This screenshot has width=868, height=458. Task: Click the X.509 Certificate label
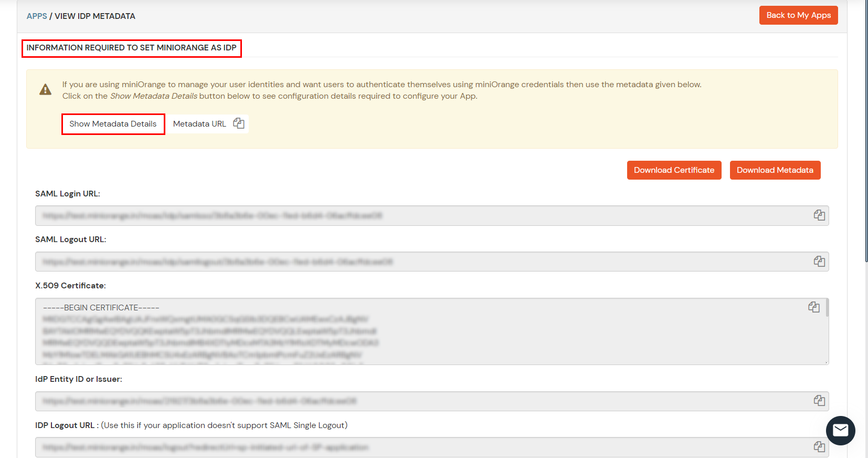point(70,286)
